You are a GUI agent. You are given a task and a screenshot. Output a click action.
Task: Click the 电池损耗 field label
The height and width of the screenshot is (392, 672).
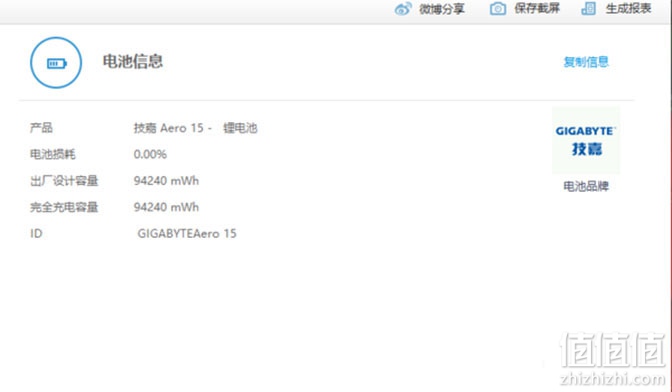[x=53, y=154]
